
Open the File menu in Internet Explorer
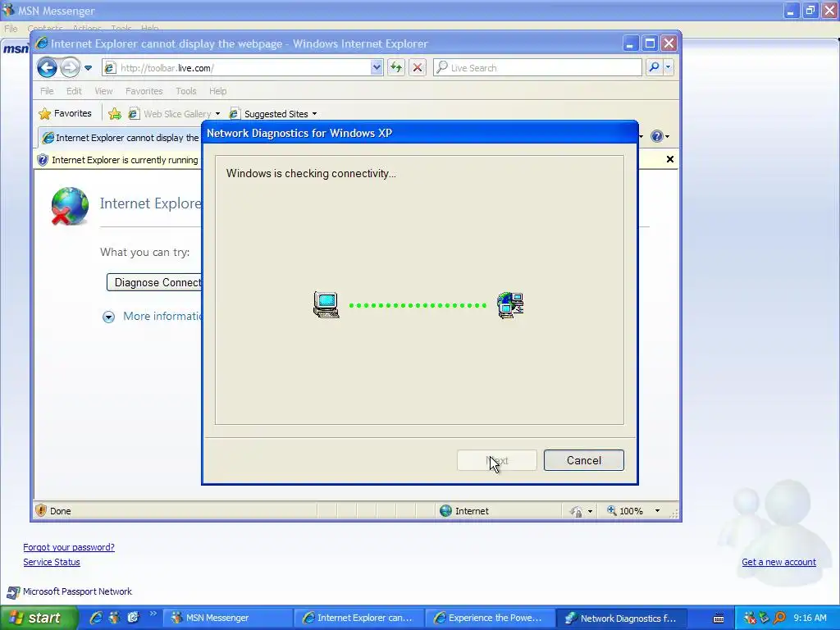coord(47,91)
